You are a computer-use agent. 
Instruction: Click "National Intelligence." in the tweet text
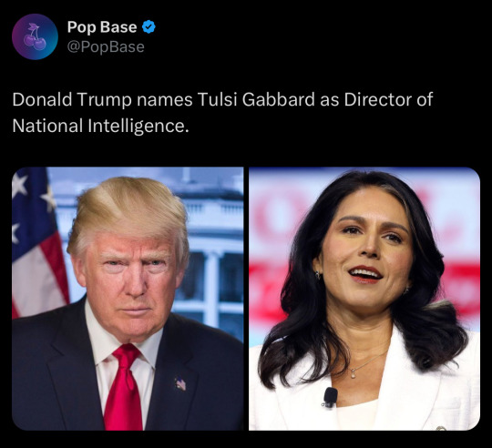pyautogui.click(x=101, y=126)
